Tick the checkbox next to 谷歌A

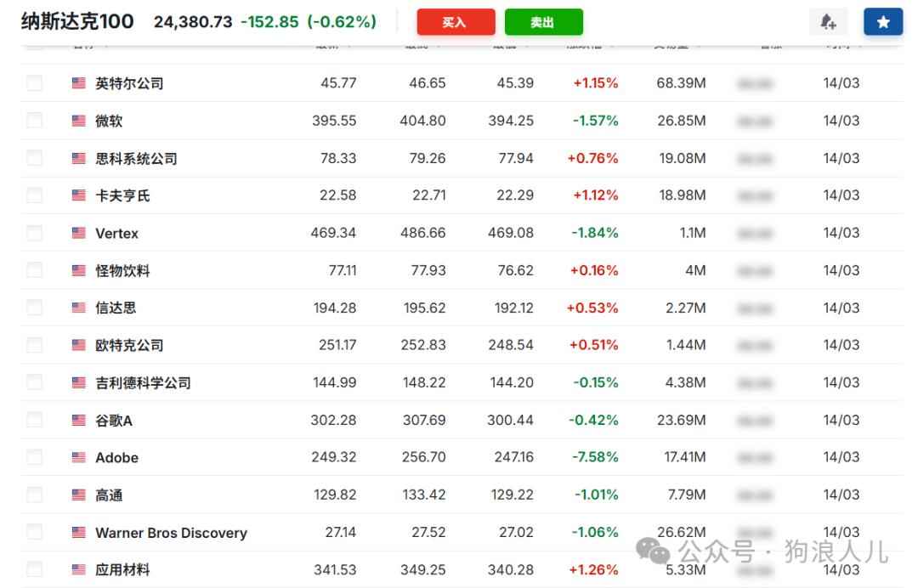click(x=35, y=420)
